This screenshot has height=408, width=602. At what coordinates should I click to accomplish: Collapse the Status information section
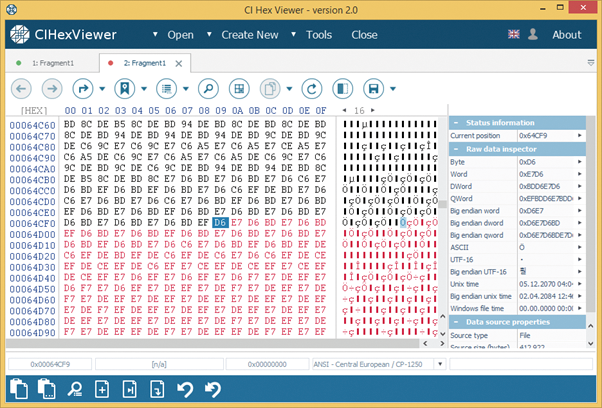pyautogui.click(x=456, y=123)
